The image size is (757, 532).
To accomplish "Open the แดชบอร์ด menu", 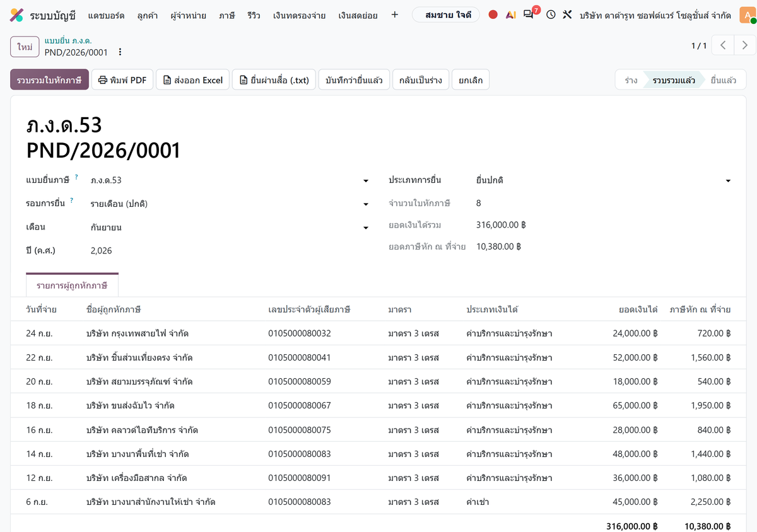I will [106, 14].
